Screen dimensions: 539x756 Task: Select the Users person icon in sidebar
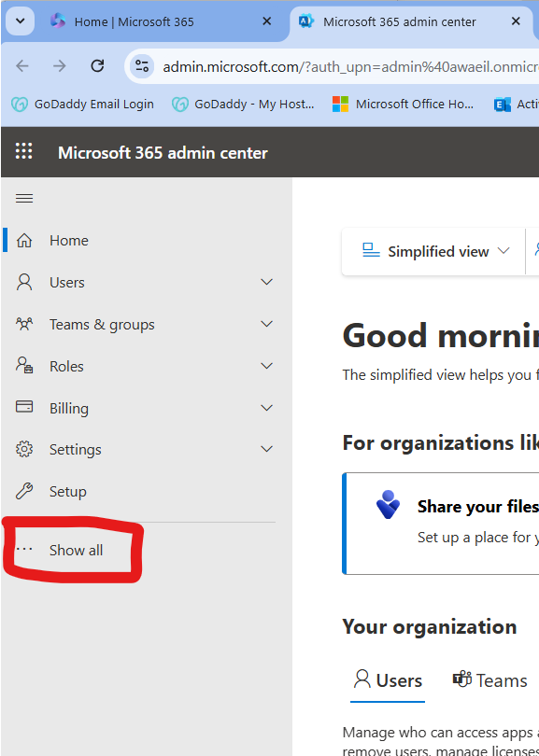24,282
